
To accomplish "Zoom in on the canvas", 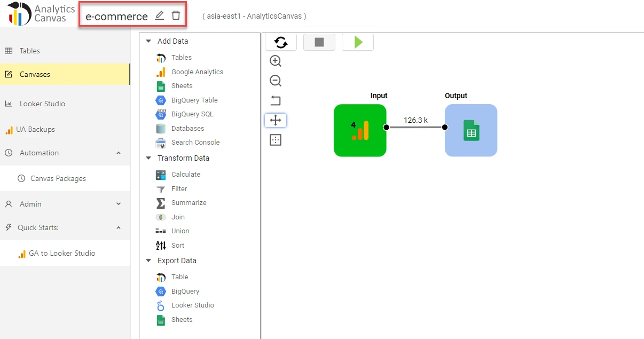I will [x=276, y=61].
